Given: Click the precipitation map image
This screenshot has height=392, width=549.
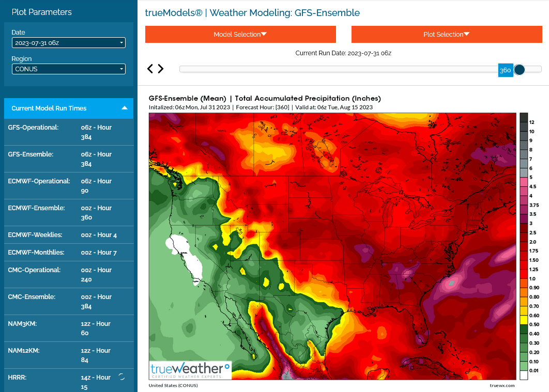Looking at the screenshot, I should [x=332, y=246].
